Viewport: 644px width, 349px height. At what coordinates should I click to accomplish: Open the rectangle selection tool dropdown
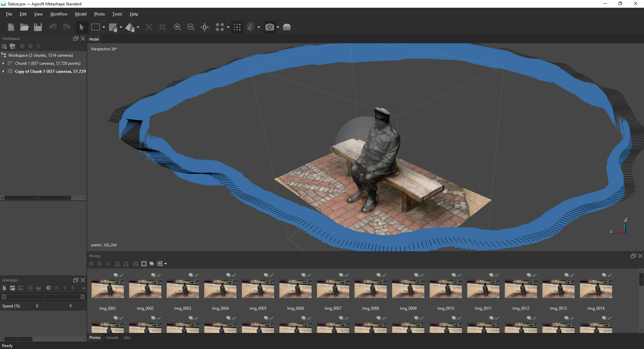(104, 27)
